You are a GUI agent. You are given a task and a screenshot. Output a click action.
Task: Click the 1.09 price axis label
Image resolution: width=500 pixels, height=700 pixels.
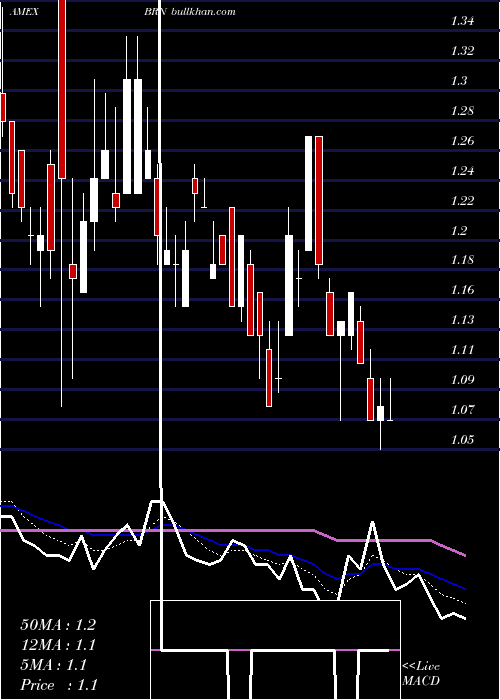pos(462,379)
